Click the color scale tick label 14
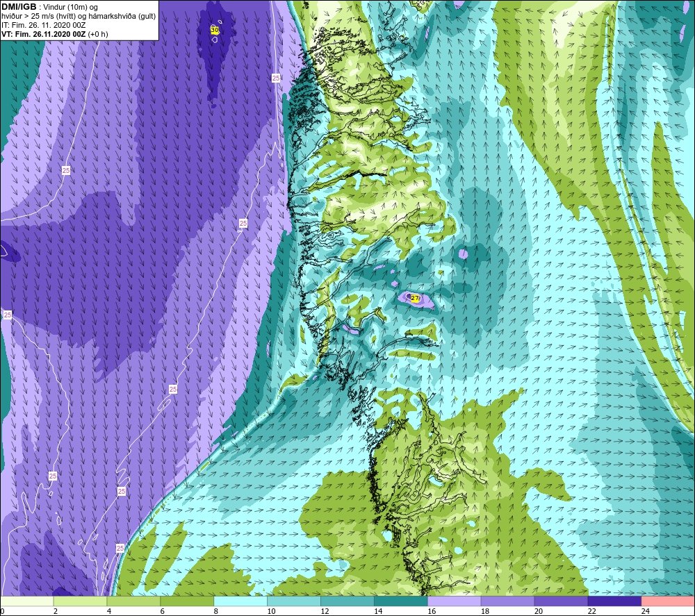The width and height of the screenshot is (695, 616). tap(378, 611)
